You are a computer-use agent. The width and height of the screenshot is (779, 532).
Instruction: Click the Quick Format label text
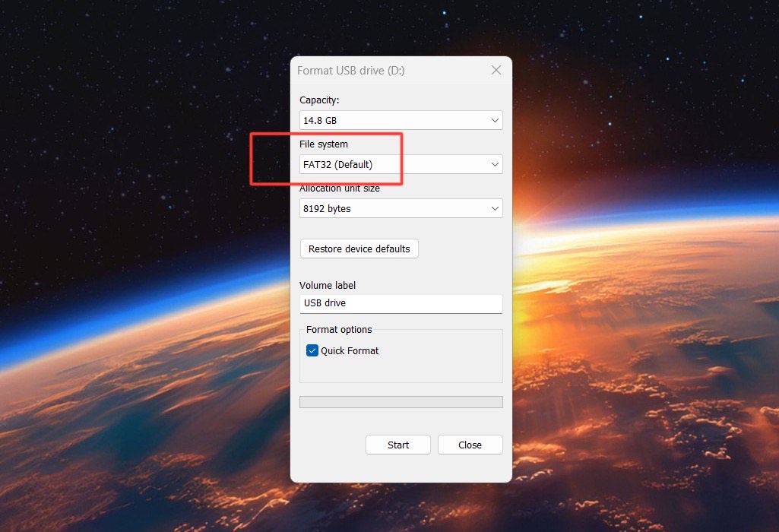pos(350,350)
